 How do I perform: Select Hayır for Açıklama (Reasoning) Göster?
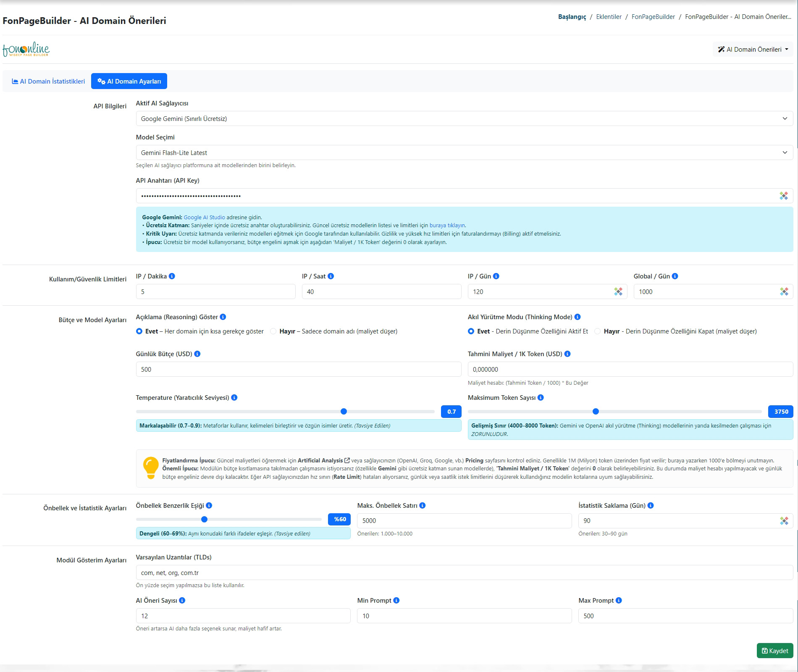273,331
